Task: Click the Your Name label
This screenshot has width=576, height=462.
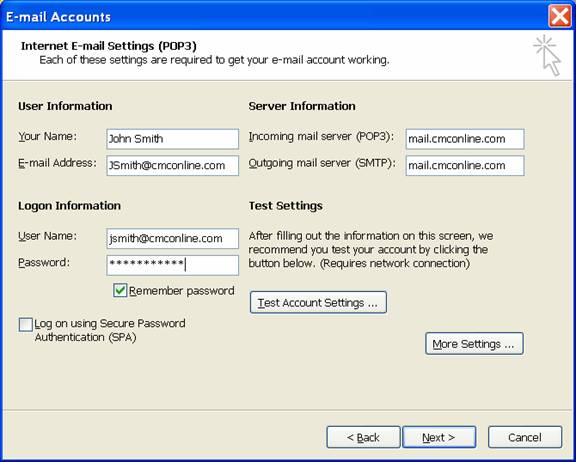Action: click(48, 136)
